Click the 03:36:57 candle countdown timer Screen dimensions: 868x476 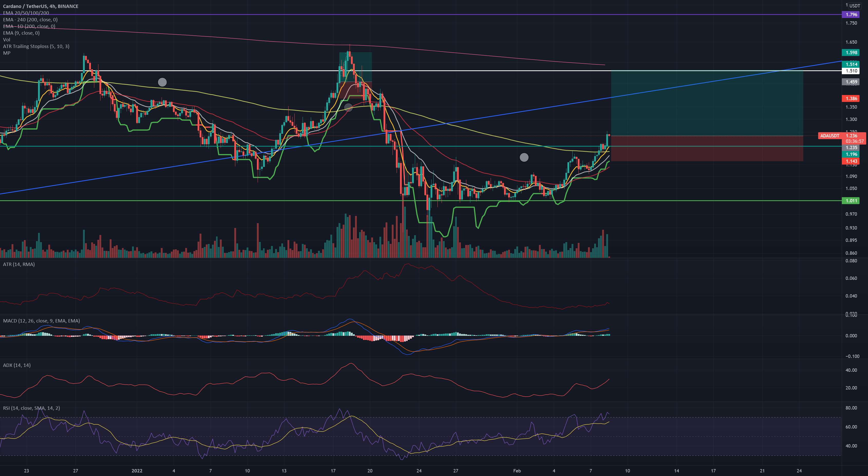coord(855,141)
